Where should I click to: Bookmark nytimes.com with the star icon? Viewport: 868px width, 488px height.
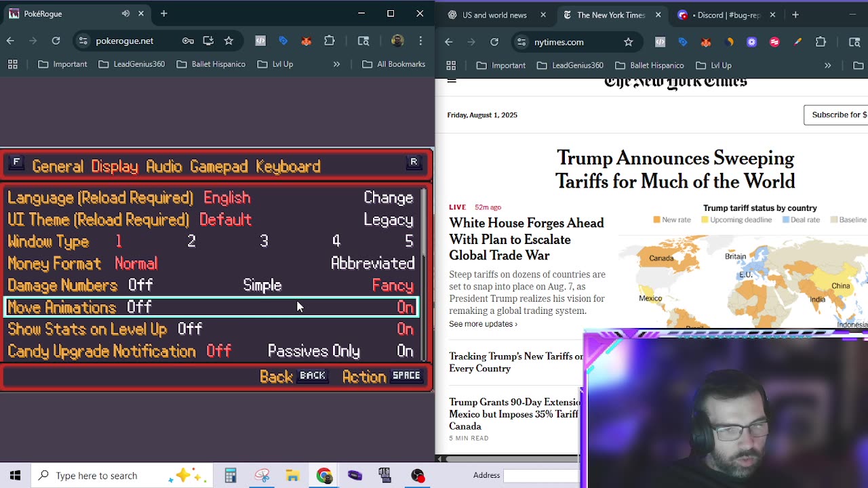pos(629,42)
